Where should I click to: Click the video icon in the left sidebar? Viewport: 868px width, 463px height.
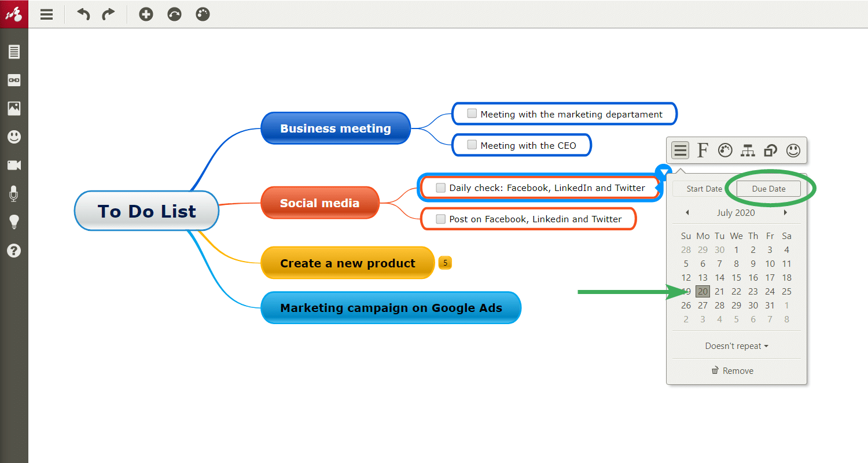pos(14,165)
